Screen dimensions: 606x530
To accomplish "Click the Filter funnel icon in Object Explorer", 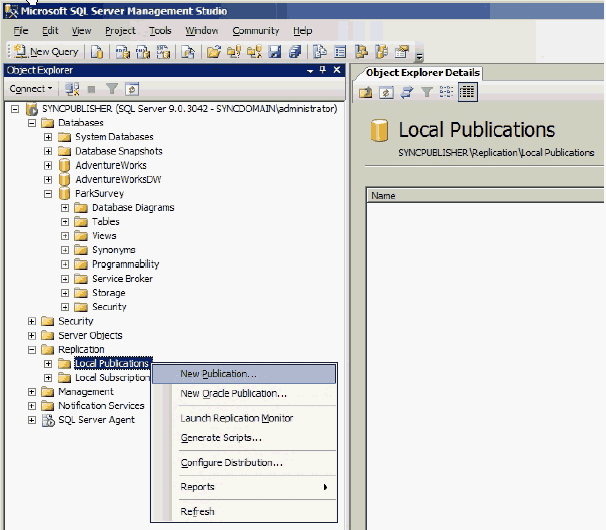I will pos(112,89).
